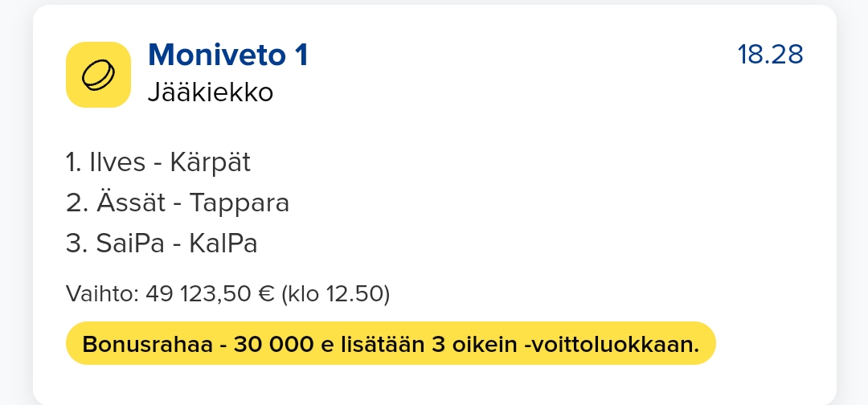Click the KalPa team name
The width and height of the screenshot is (868, 405).
coord(223,243)
